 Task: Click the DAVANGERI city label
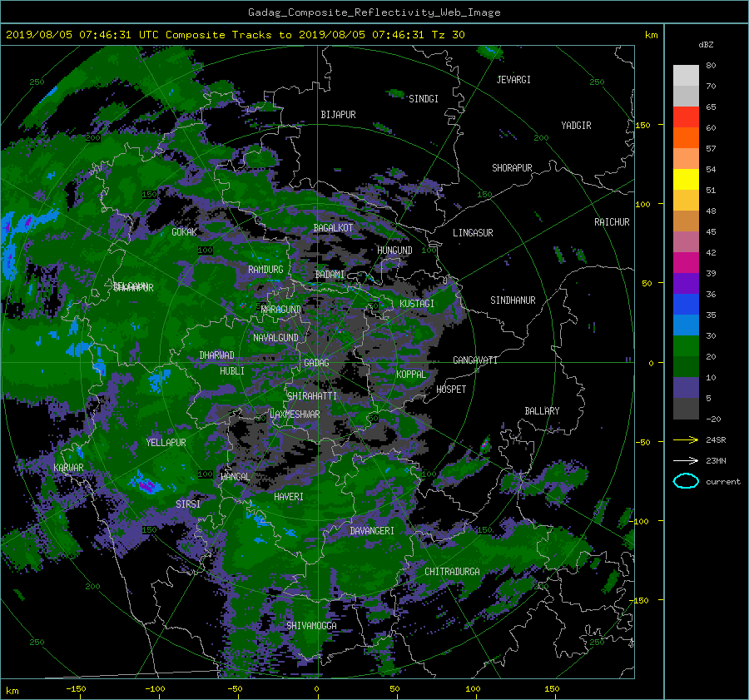coord(372,531)
